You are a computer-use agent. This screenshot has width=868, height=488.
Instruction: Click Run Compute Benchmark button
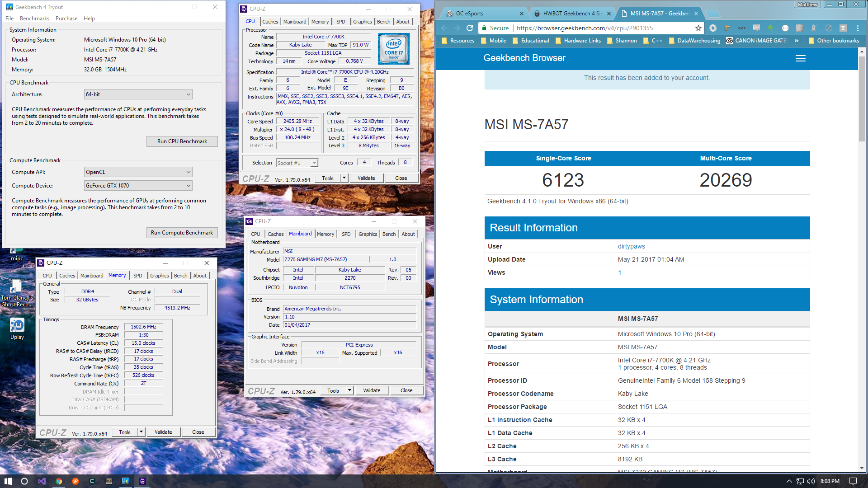point(182,233)
